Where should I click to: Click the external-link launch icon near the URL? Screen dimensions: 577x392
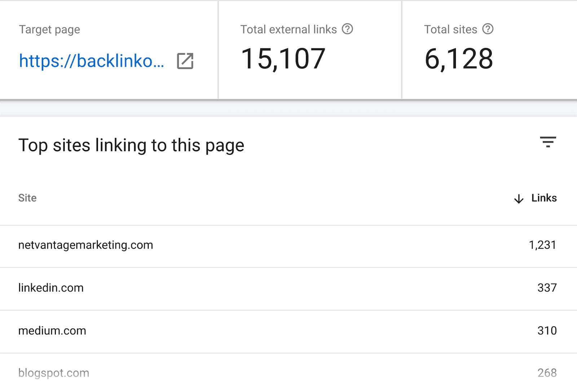(x=185, y=61)
